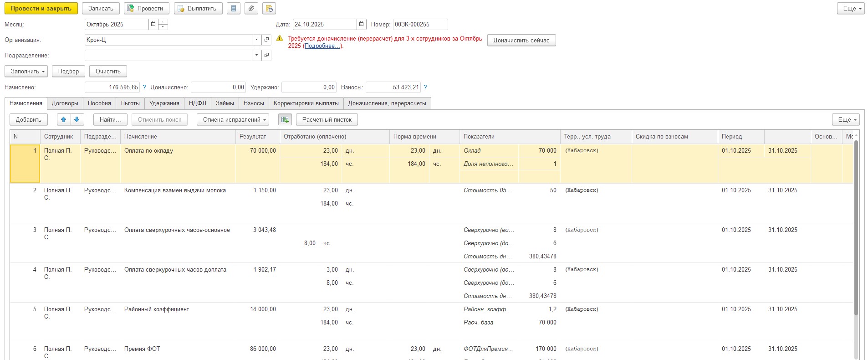Open the Отмена исправлений dropdown menu

233,120
